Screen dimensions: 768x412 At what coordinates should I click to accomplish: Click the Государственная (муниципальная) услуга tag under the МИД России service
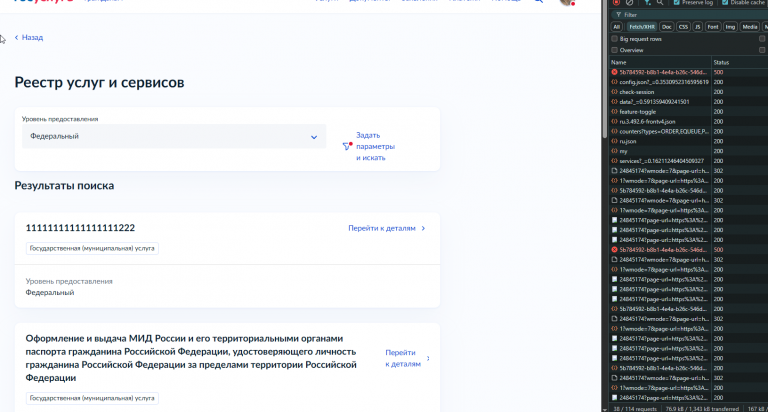92,398
